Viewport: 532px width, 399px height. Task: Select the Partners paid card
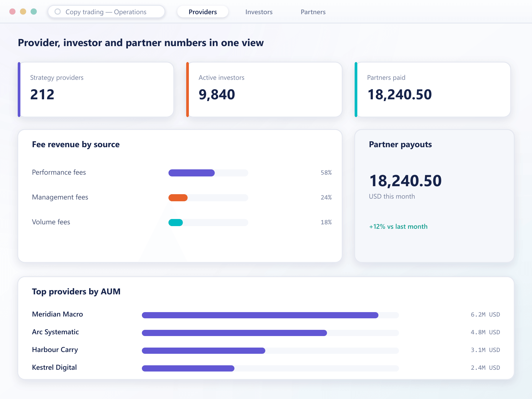coord(433,90)
